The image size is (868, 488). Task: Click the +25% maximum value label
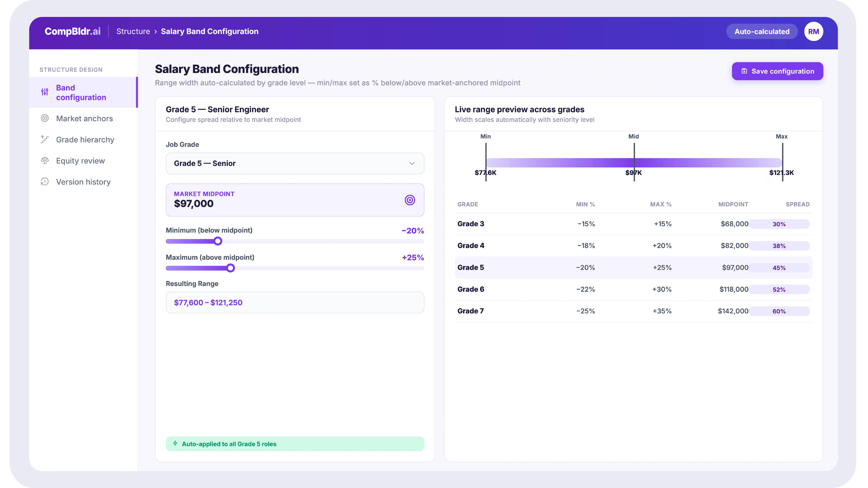click(413, 258)
